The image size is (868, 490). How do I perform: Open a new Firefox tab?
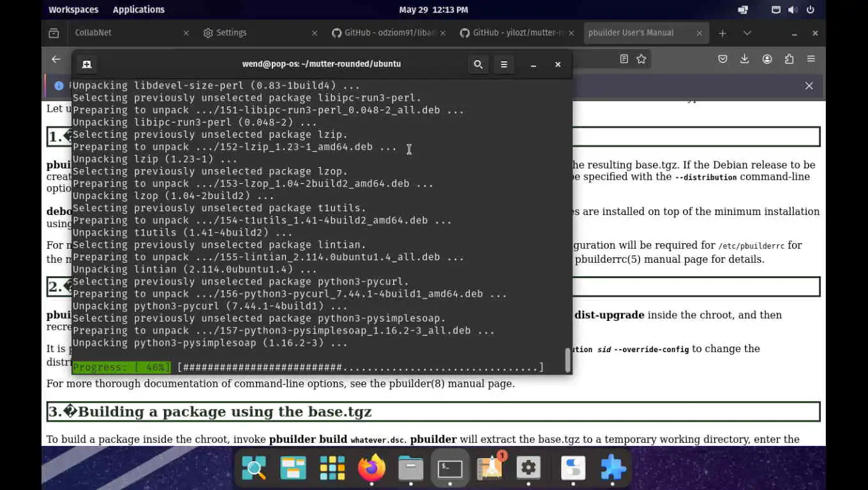[x=722, y=33]
